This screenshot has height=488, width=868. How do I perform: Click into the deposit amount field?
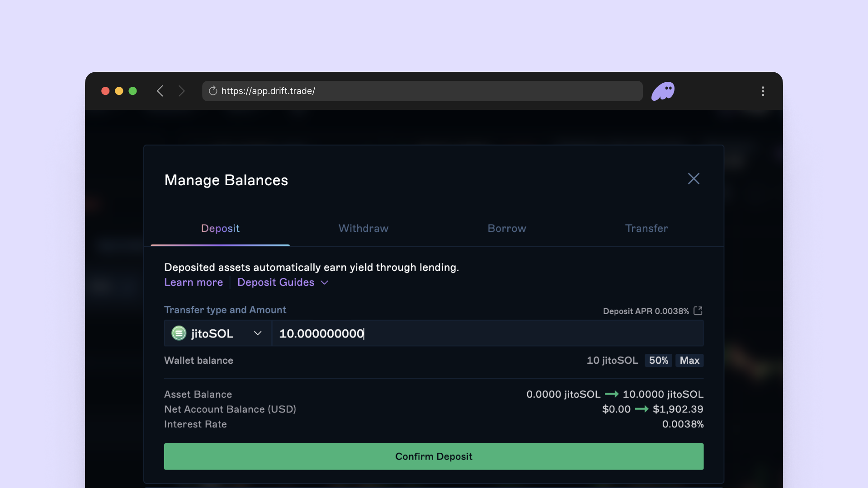click(x=487, y=333)
